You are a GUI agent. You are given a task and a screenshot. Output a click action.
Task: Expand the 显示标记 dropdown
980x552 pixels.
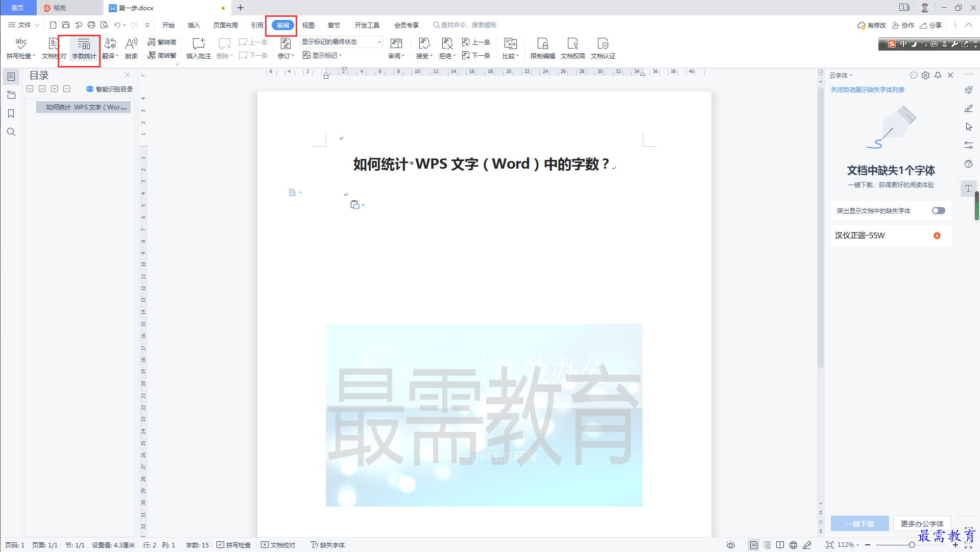click(322, 55)
